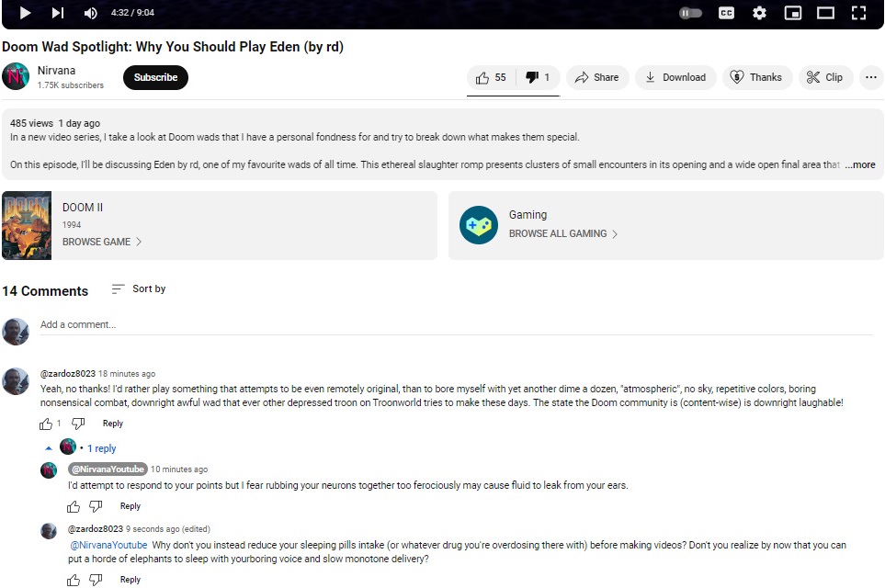Open zardoz8023 avatar beside edited reply
The height and width of the screenshot is (588, 885).
click(49, 531)
